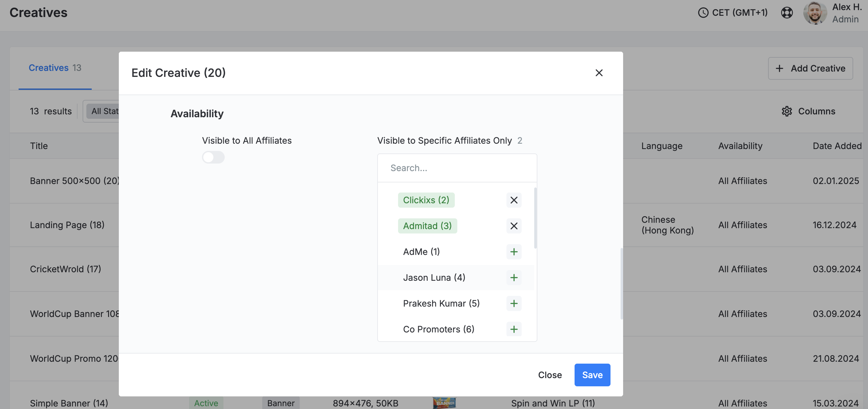Click the 16.12.2024 date cell
The height and width of the screenshot is (409, 868).
(834, 225)
